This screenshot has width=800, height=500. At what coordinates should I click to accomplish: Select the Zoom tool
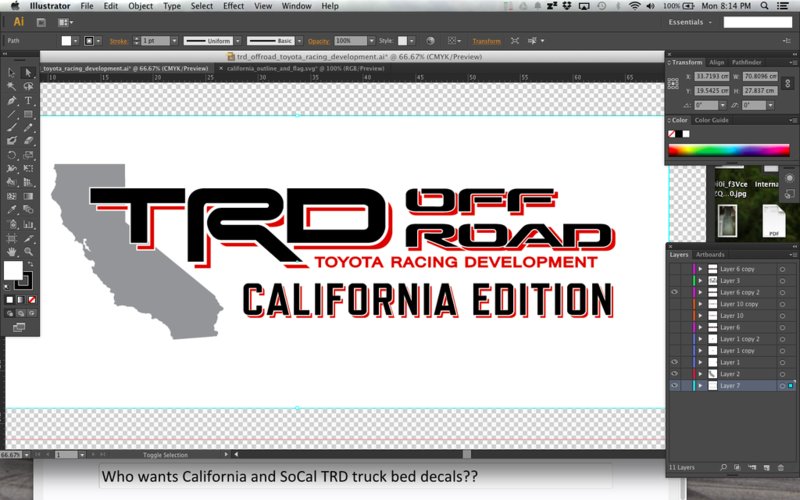click(x=28, y=252)
